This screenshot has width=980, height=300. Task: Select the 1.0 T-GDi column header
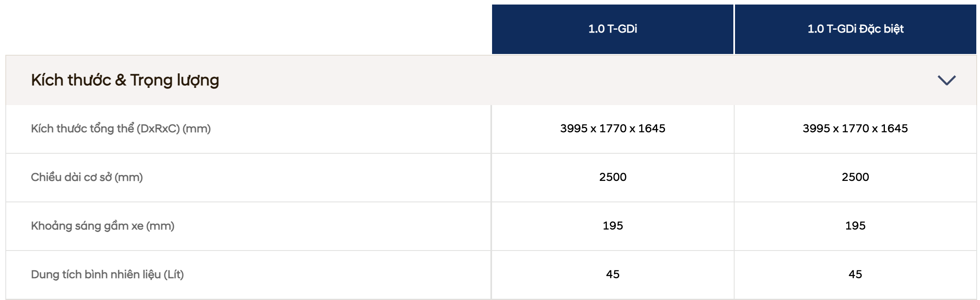point(612,29)
